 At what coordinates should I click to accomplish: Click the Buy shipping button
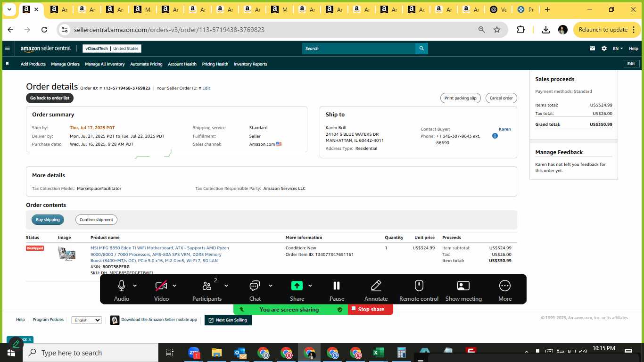tap(48, 220)
